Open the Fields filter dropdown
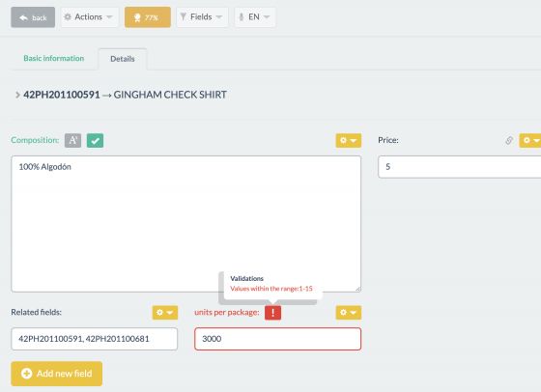The width and height of the screenshot is (541, 392). pyautogui.click(x=202, y=16)
